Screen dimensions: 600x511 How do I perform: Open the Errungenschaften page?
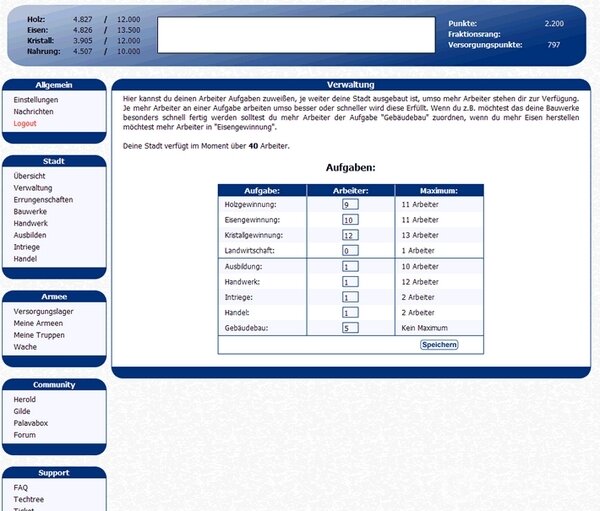pyautogui.click(x=43, y=200)
